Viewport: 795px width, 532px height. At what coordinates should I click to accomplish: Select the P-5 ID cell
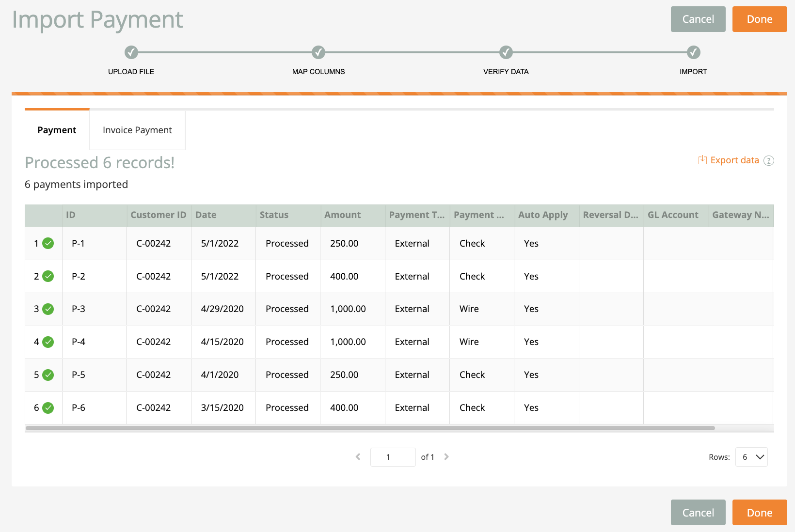tap(94, 375)
